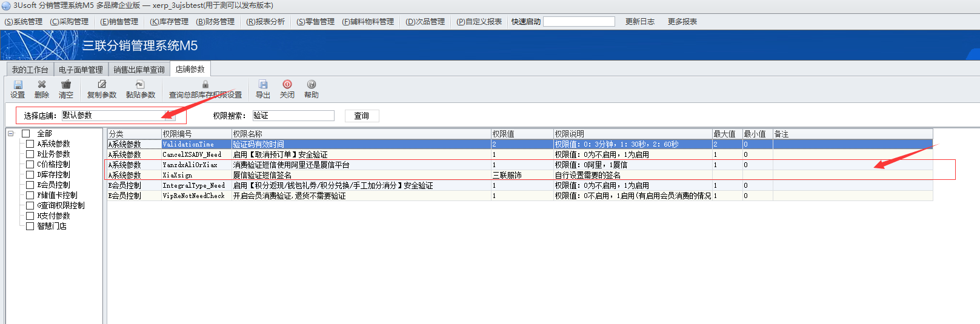Tick the 全部 checkbox
980x324 pixels.
click(25, 133)
